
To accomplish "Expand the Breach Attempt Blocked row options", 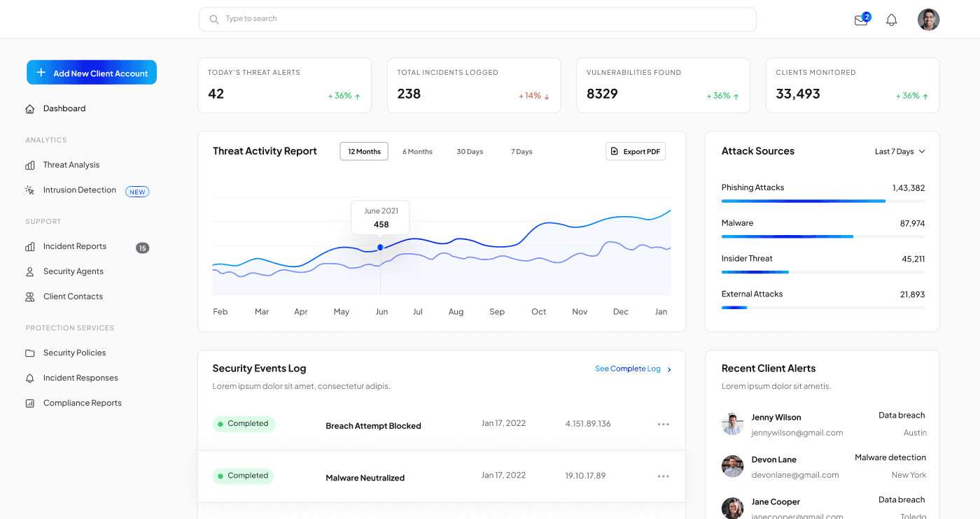I will coord(663,424).
